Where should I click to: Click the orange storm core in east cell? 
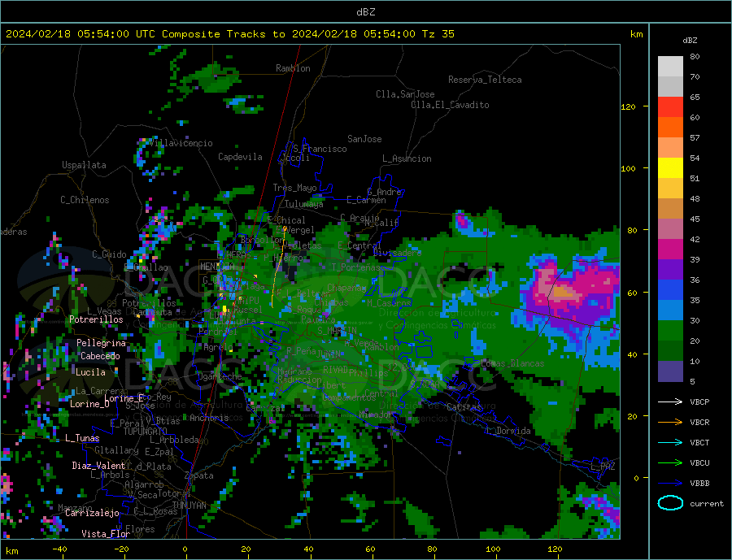click(x=563, y=293)
